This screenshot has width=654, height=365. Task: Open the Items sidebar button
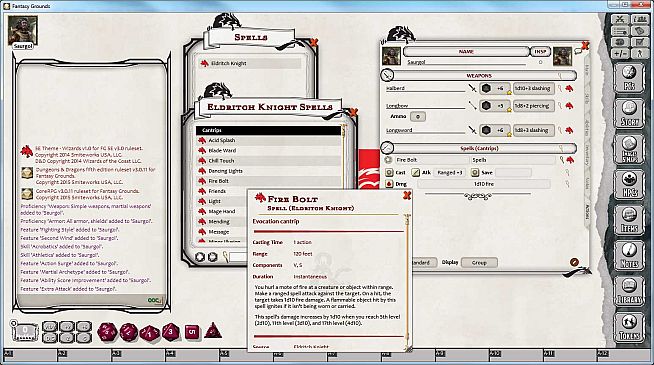click(x=629, y=220)
